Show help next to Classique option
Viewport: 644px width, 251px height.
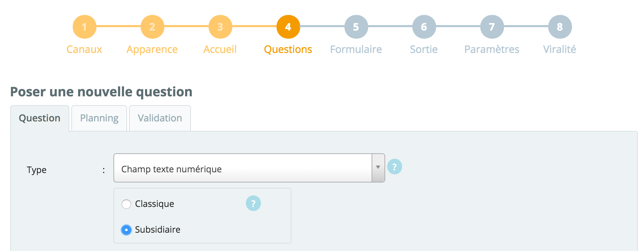click(x=253, y=203)
